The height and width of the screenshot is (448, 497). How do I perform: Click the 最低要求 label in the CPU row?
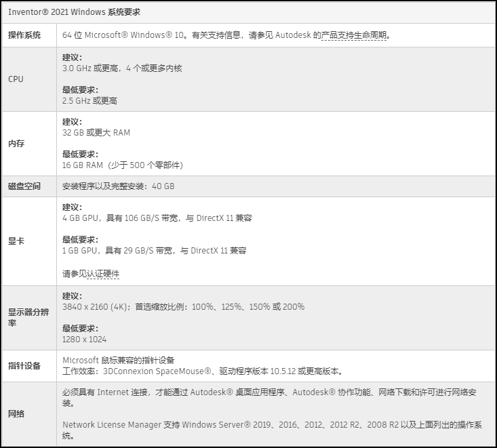click(x=80, y=90)
